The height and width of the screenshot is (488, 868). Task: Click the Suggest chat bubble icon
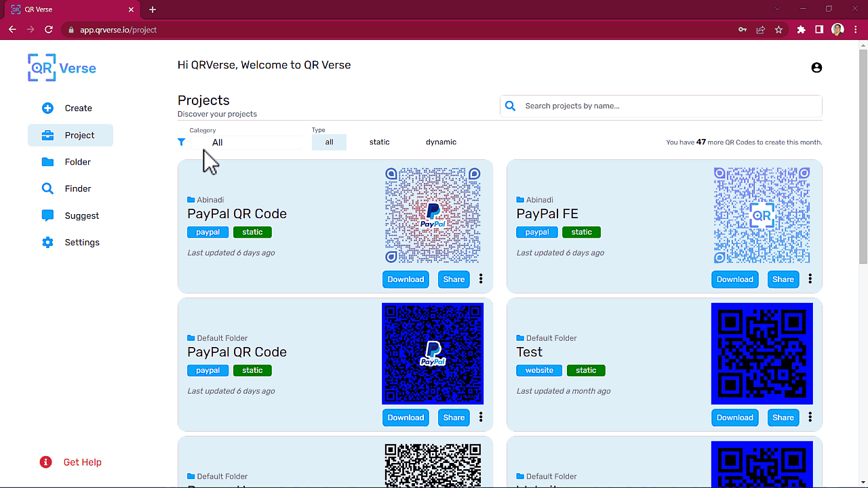point(47,216)
